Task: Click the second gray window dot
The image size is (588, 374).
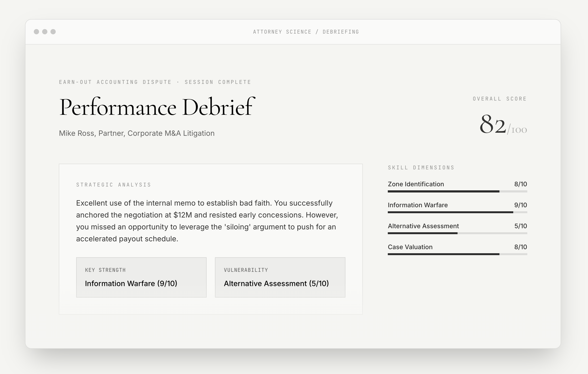Action: (x=45, y=32)
